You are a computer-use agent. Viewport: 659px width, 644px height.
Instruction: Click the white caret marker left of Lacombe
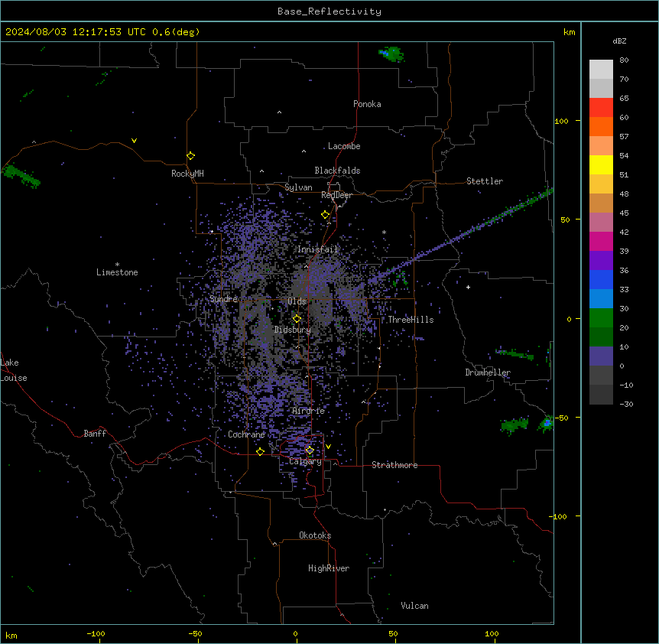[x=304, y=151]
